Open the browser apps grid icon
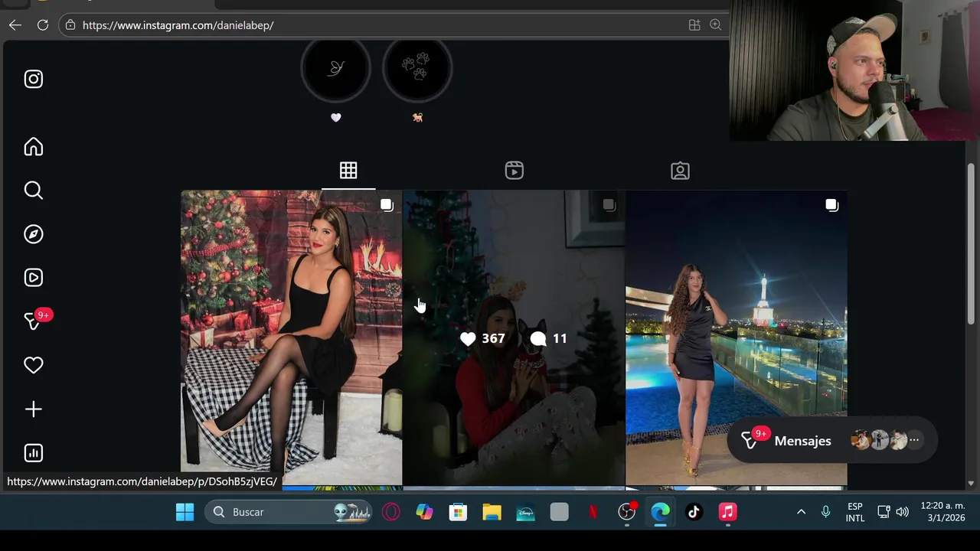Screen dimensions: 980x551 [x=694, y=25]
